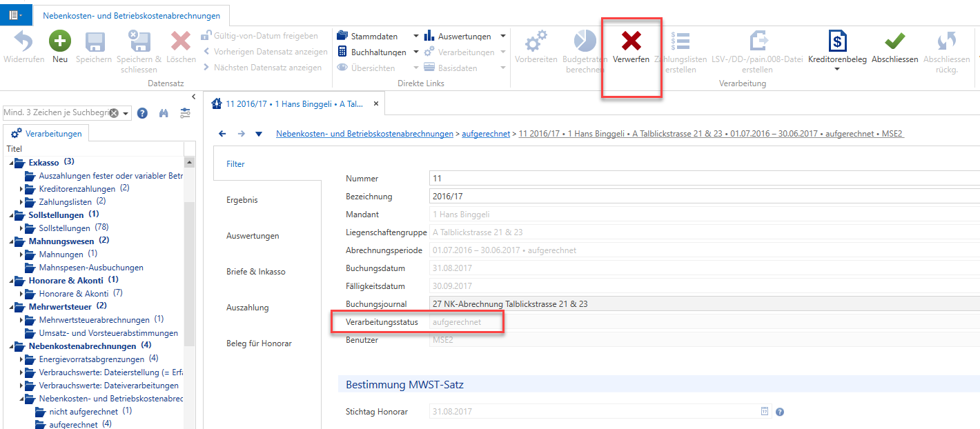
Task: Click in the Bezeichnung field
Action: pos(704,197)
